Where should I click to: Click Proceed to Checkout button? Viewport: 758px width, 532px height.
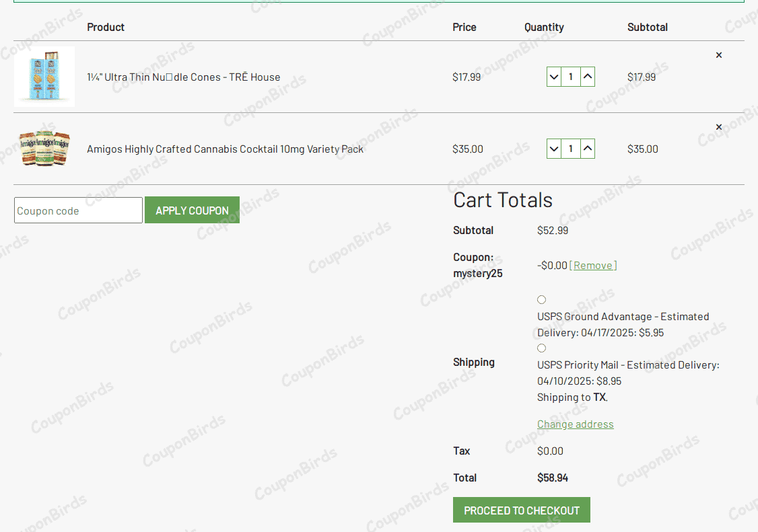522,510
